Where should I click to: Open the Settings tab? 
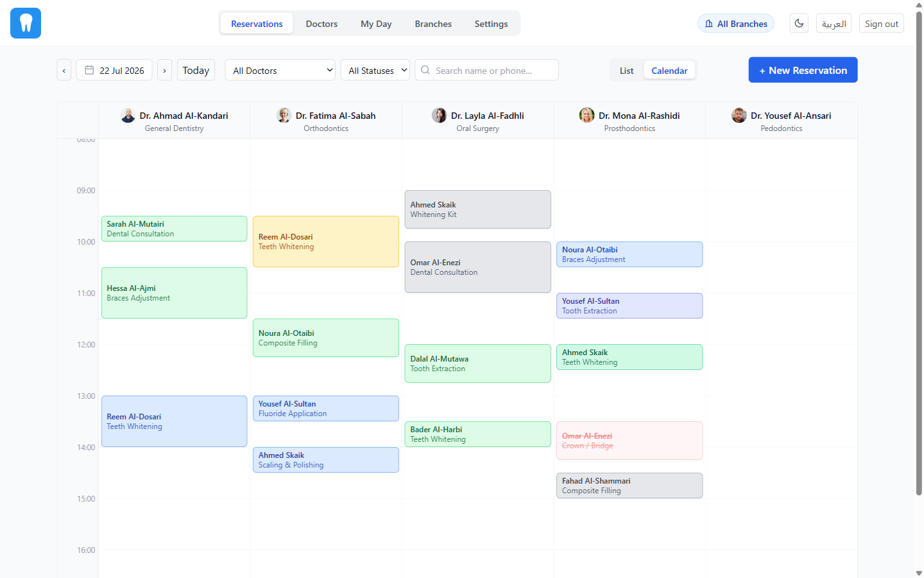coord(491,23)
